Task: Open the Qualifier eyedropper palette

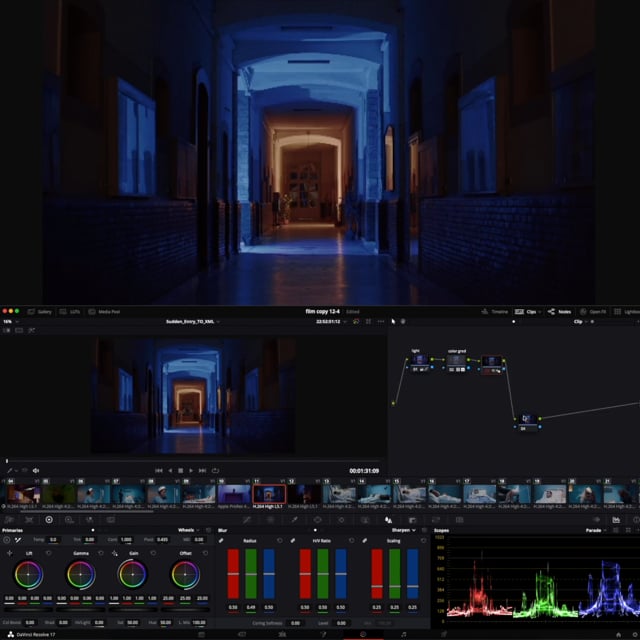Action: tap(294, 520)
